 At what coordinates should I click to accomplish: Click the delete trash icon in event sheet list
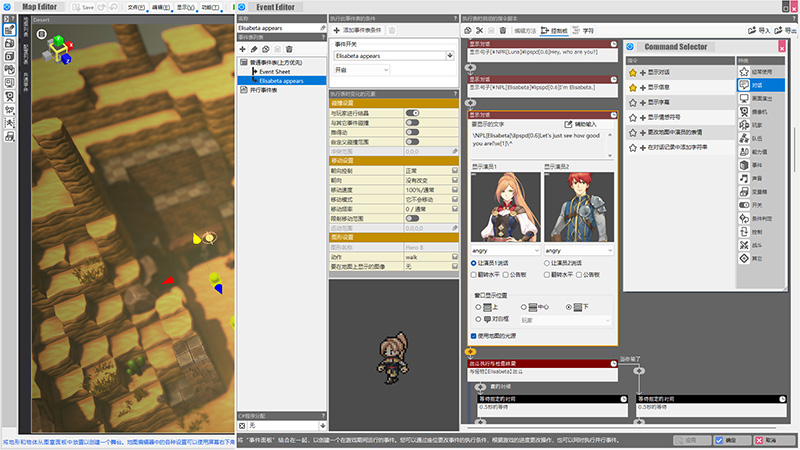point(290,49)
